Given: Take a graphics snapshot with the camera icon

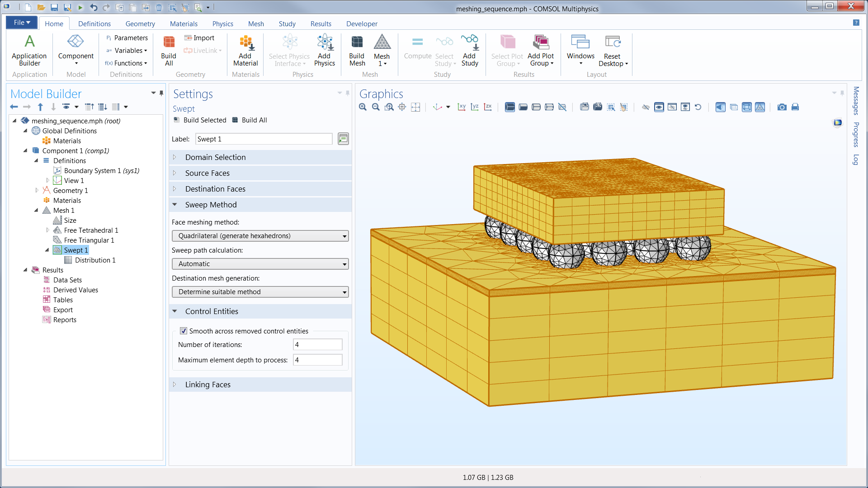Looking at the screenshot, I should pyautogui.click(x=782, y=107).
